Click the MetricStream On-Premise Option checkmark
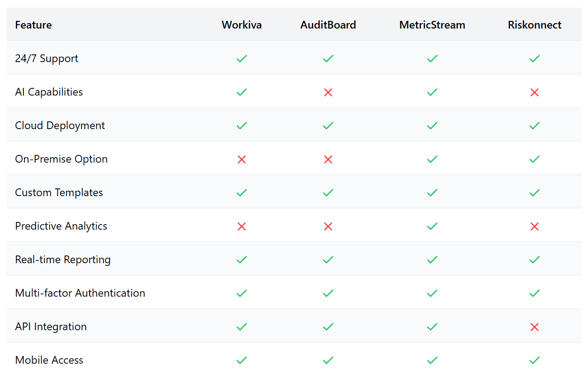Image resolution: width=588 pixels, height=385 pixels. click(x=432, y=159)
